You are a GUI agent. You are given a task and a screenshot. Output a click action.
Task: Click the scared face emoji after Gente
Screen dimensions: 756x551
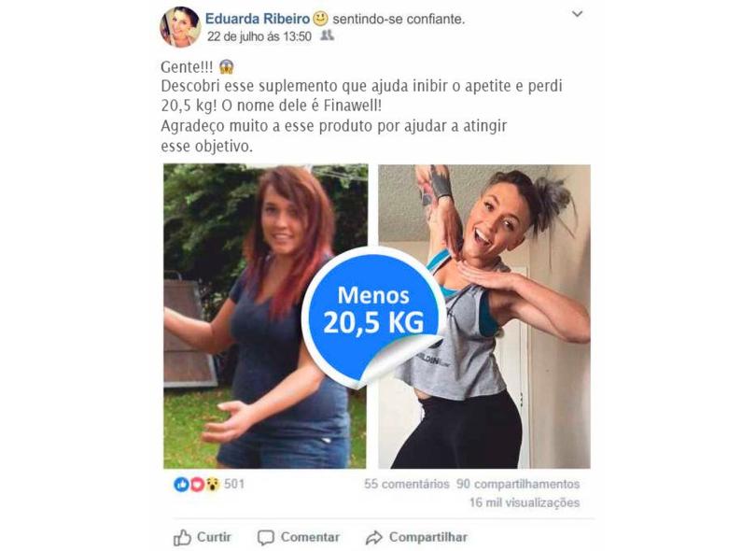pyautogui.click(x=227, y=66)
